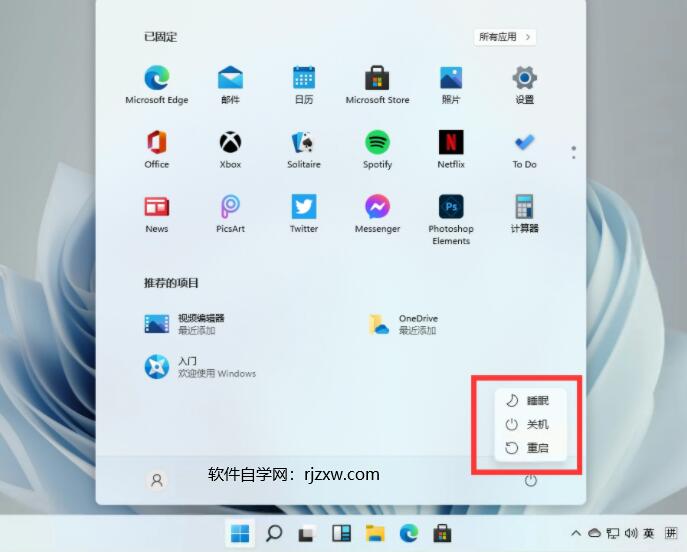
Task: Expand hidden system tray icons chevron
Action: coord(576,533)
